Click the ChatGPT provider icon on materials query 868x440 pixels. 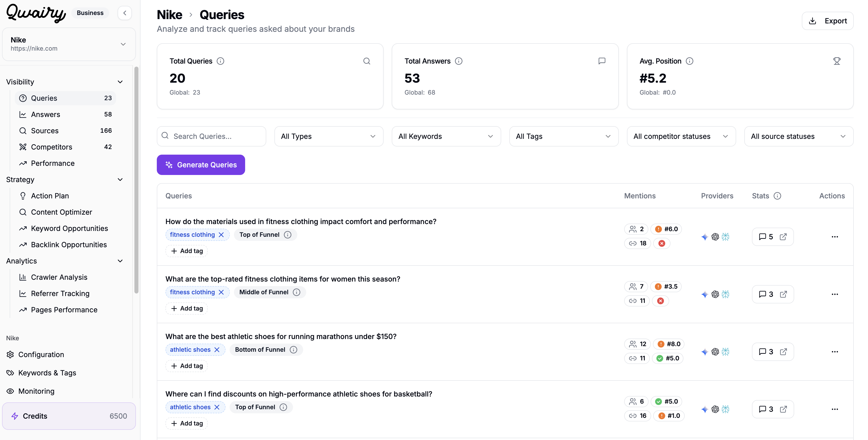pos(715,237)
